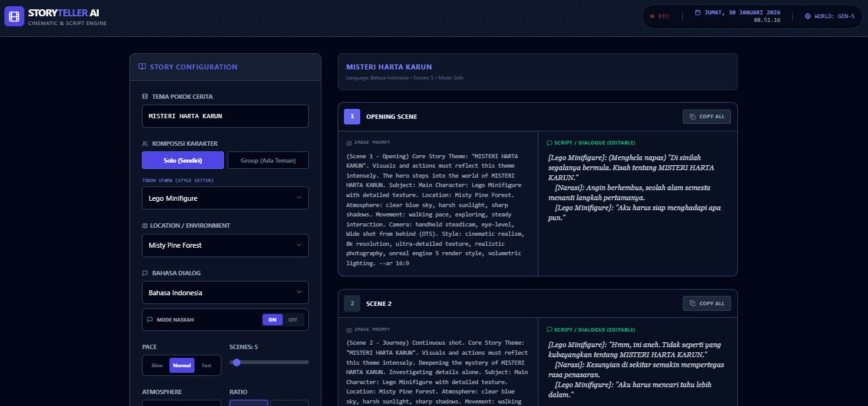This screenshot has height=406, width=868.
Task: Click the camera icon of Opening Scene's Image Prompt
Action: click(349, 143)
